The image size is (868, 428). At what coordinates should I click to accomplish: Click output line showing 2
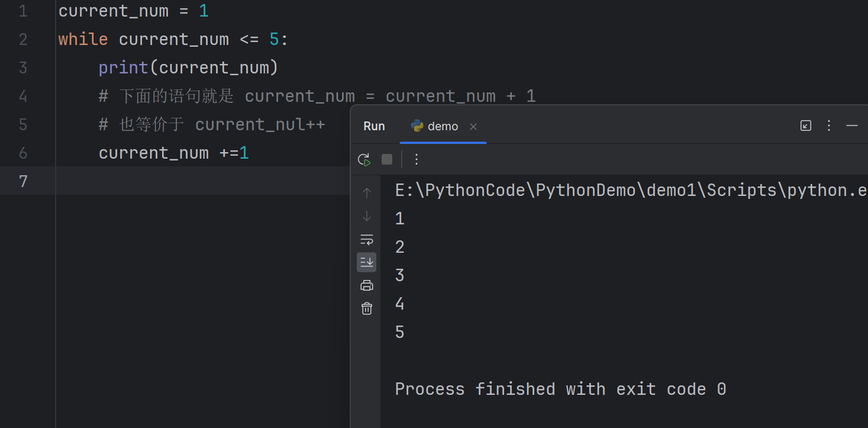[400, 247]
